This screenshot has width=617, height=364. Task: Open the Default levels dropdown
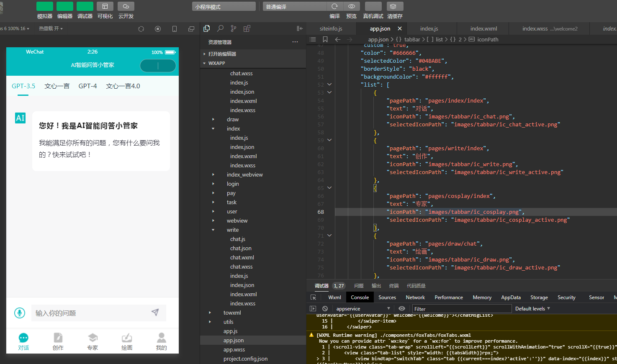532,309
